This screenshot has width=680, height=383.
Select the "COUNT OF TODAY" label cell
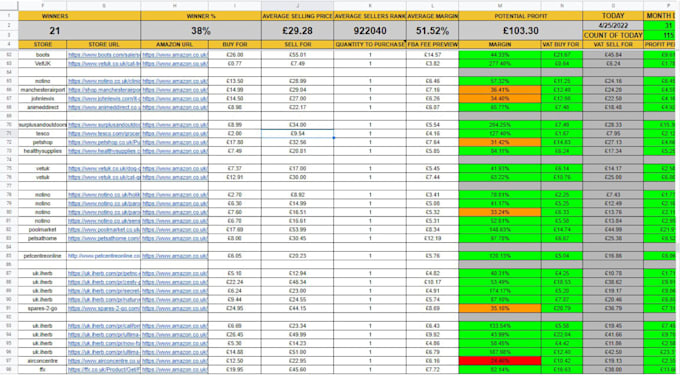pos(613,36)
